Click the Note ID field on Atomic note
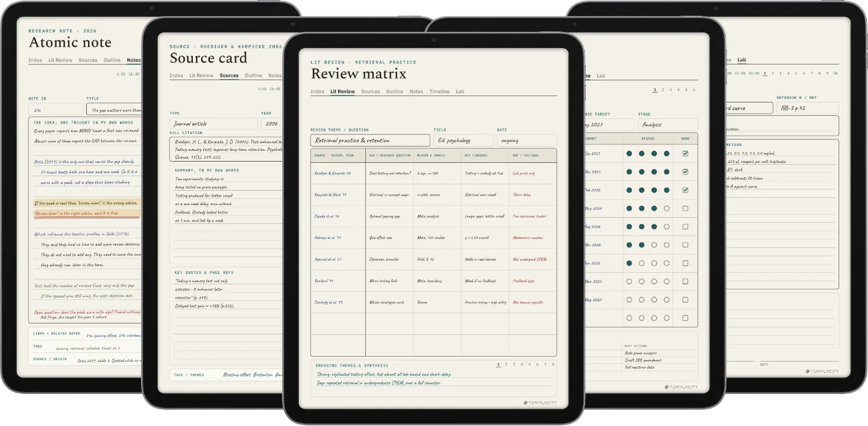The height and width of the screenshot is (426, 868). tap(55, 109)
